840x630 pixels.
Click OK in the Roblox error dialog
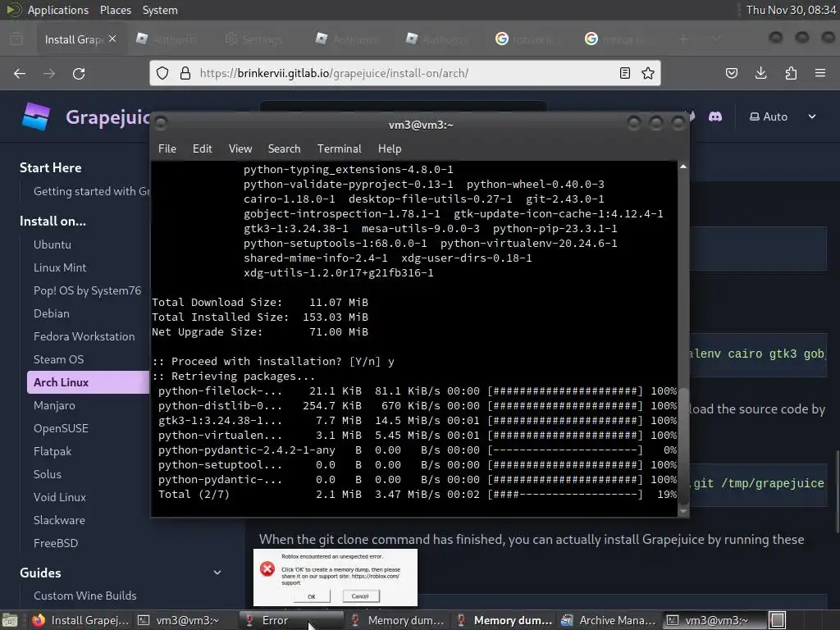coord(312,596)
